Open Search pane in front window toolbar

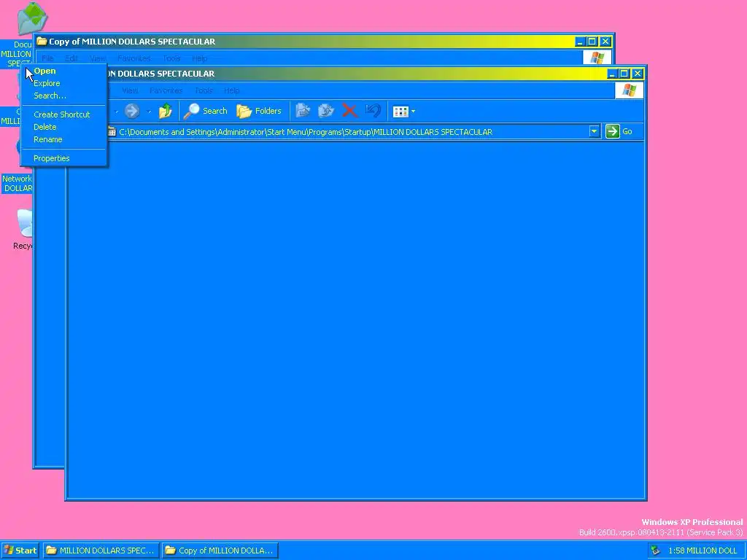pyautogui.click(x=206, y=112)
